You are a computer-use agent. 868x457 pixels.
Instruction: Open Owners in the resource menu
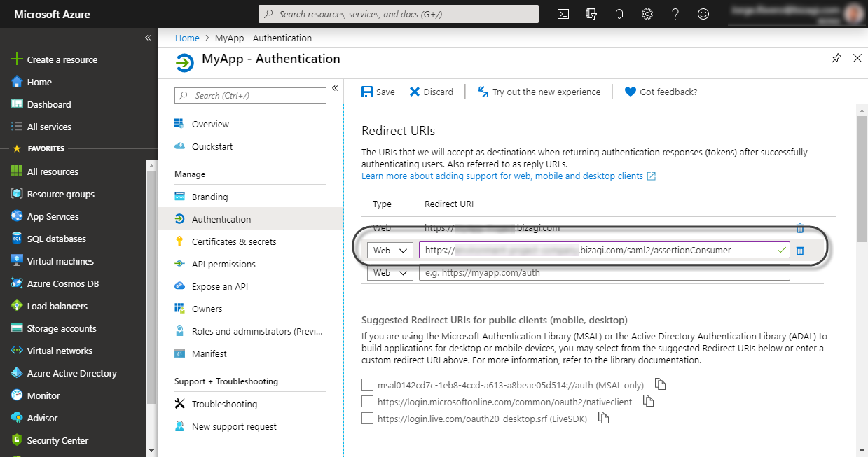click(x=207, y=309)
